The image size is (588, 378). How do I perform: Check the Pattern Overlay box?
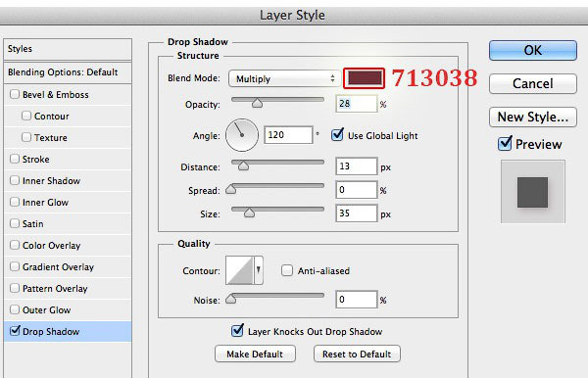[x=15, y=288]
